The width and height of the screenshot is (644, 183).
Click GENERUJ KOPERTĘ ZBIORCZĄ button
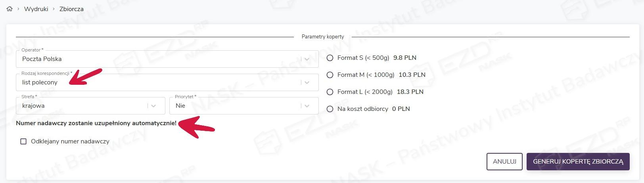click(x=578, y=162)
